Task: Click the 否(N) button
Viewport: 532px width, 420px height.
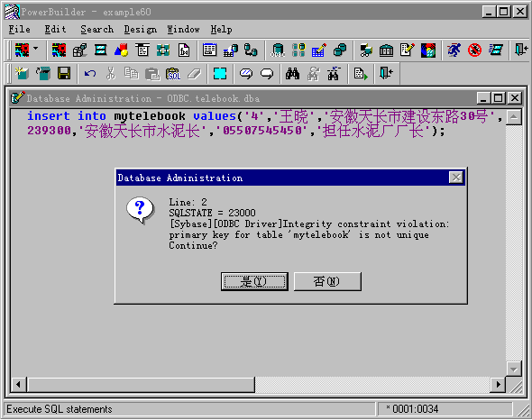Action: pyautogui.click(x=327, y=281)
